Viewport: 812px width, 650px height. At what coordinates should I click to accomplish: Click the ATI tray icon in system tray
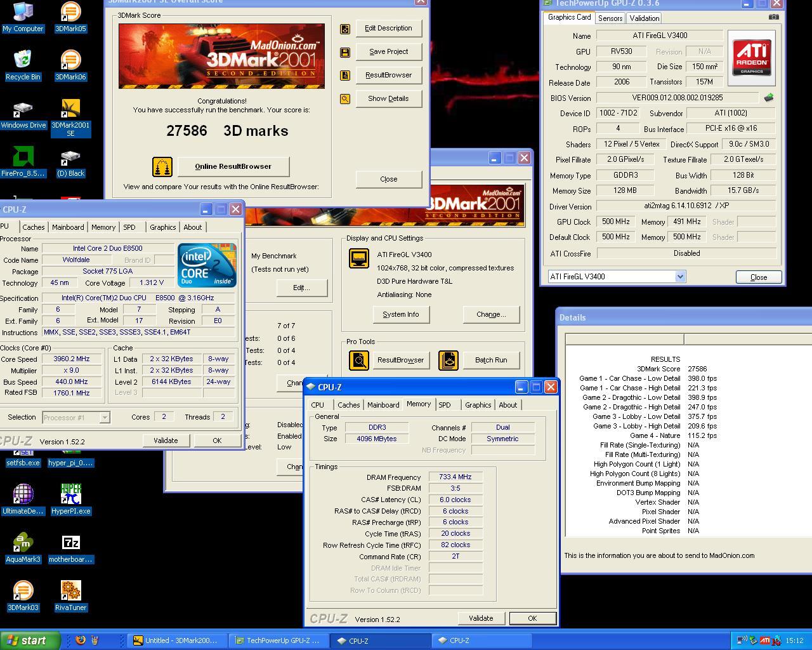tap(765, 640)
